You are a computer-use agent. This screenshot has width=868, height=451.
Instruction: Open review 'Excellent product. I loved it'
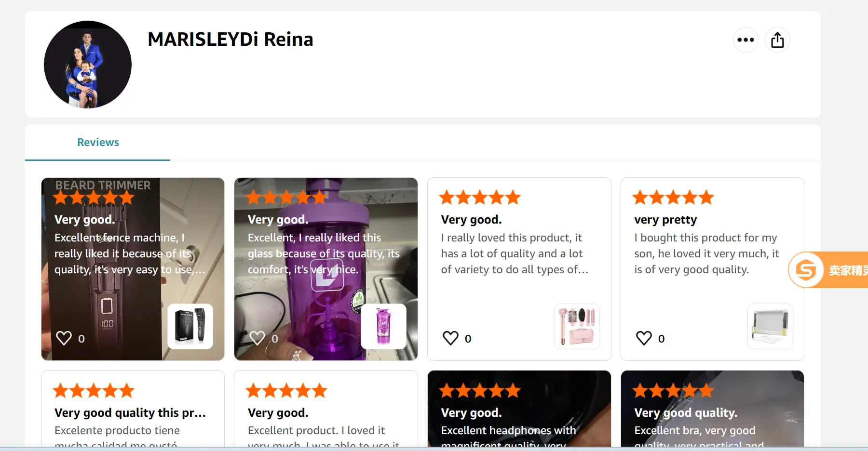pyautogui.click(x=316, y=430)
